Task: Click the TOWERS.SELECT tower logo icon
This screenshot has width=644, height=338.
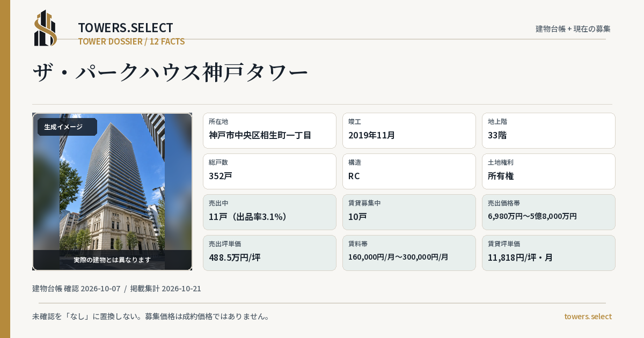Action: point(46,28)
